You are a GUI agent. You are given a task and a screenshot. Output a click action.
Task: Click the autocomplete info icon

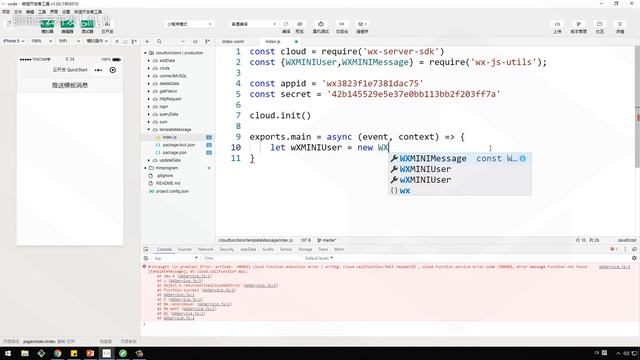click(x=523, y=158)
